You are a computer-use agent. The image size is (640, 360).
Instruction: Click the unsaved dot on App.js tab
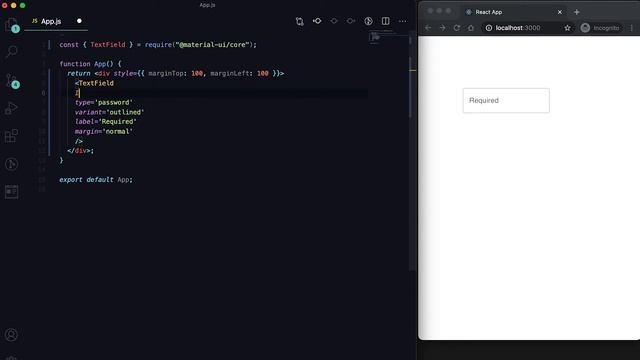(79, 21)
